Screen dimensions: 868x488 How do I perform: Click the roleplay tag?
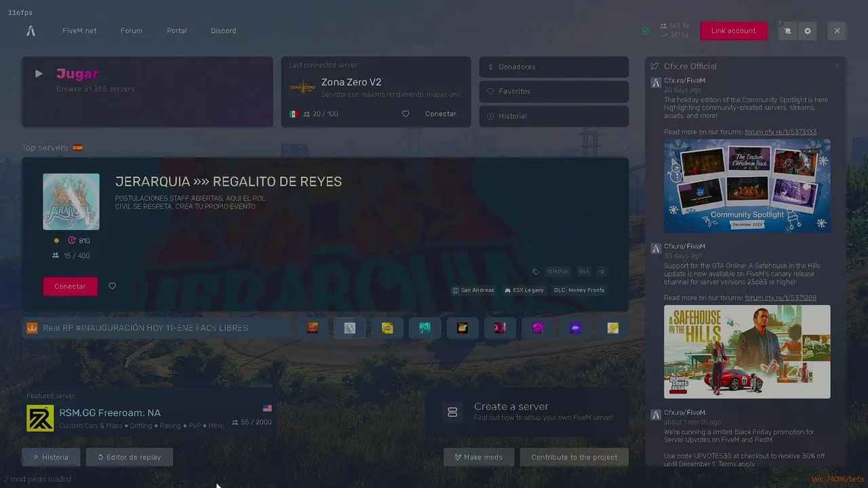(558, 272)
